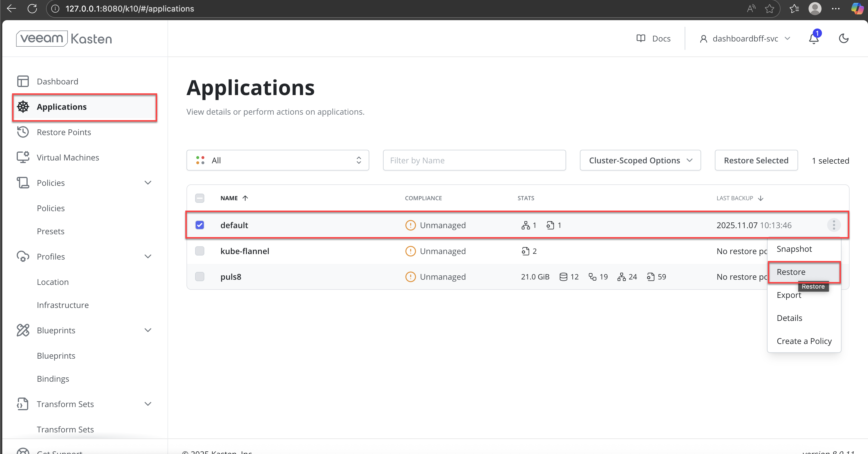The image size is (868, 454).
Task: Click the Restore Points clock icon
Action: 23,132
